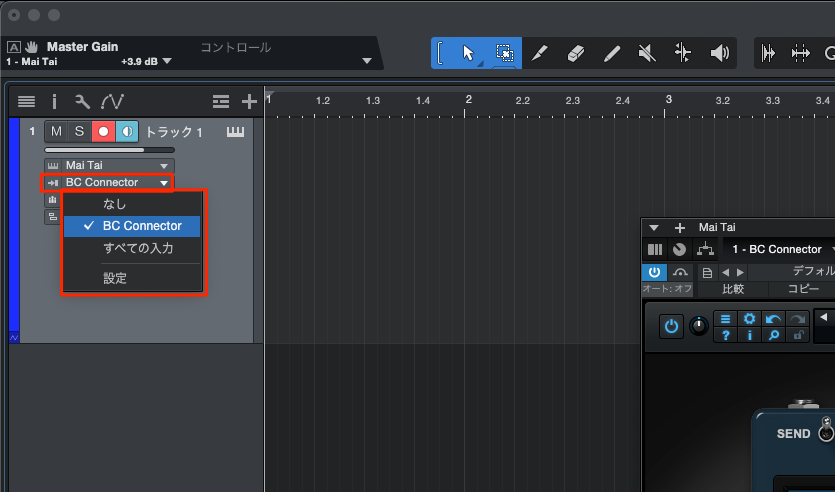Click the plugin info i icon
The height and width of the screenshot is (492, 835).
click(749, 334)
